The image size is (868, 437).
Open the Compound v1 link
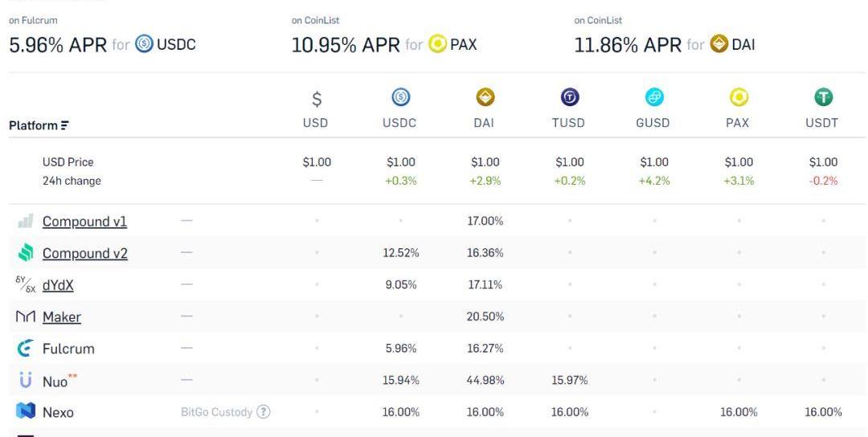[84, 222]
